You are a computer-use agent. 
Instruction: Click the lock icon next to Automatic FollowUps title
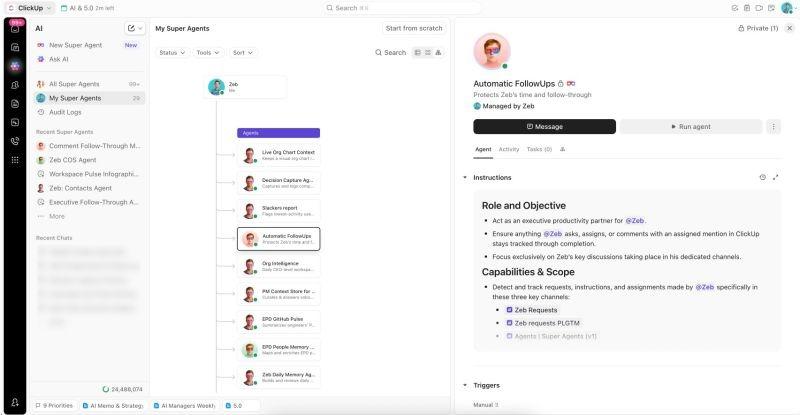[x=561, y=84]
